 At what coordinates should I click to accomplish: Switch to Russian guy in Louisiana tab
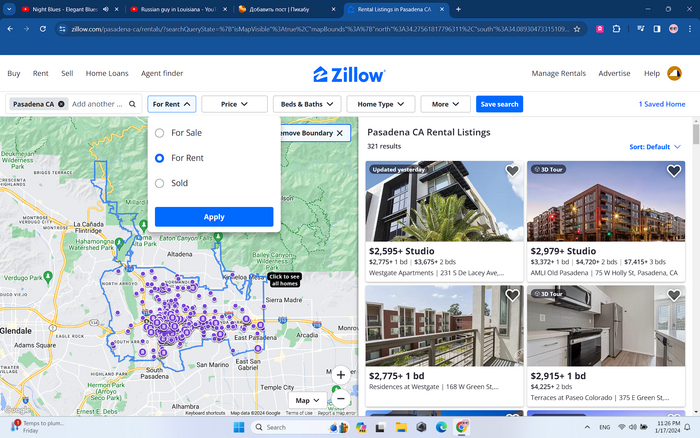[x=178, y=9]
